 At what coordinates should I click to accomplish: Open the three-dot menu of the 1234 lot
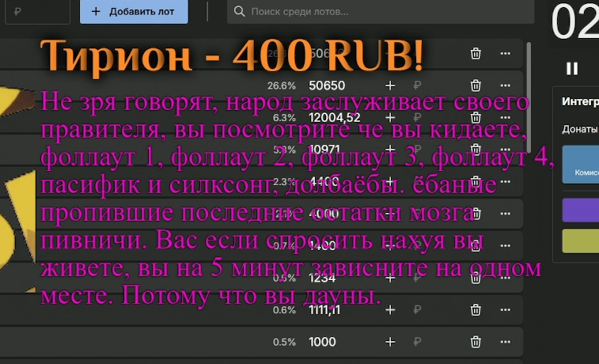(x=506, y=278)
